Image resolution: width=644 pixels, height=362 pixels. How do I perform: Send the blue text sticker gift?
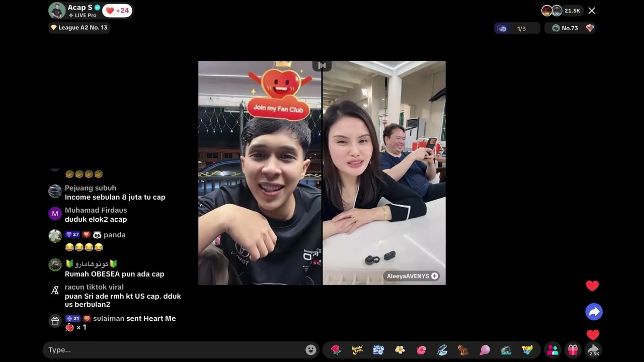pos(378,350)
